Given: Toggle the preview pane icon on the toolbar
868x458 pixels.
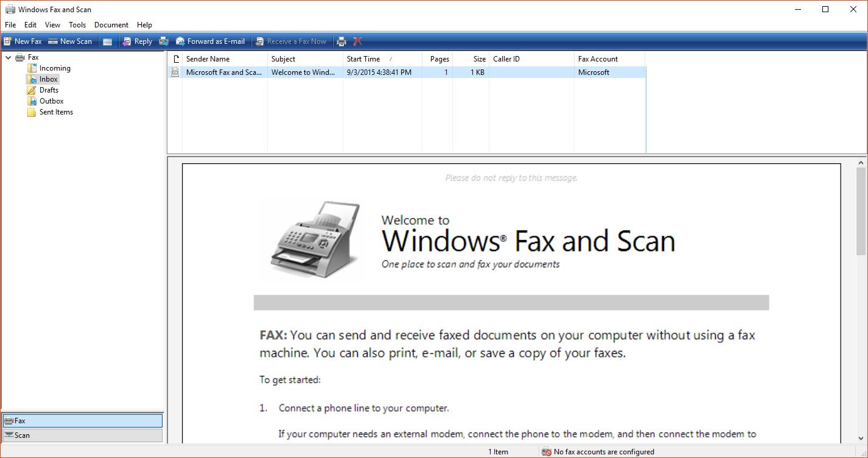Looking at the screenshot, I should point(107,41).
